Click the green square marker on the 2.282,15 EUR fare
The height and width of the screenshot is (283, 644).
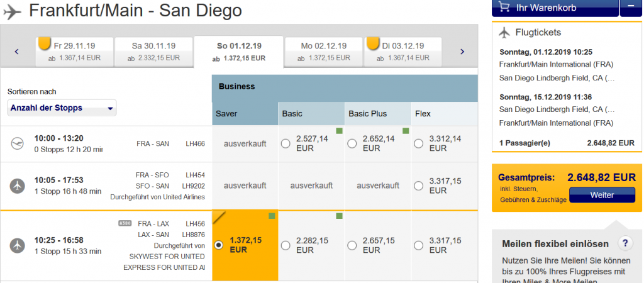point(339,216)
